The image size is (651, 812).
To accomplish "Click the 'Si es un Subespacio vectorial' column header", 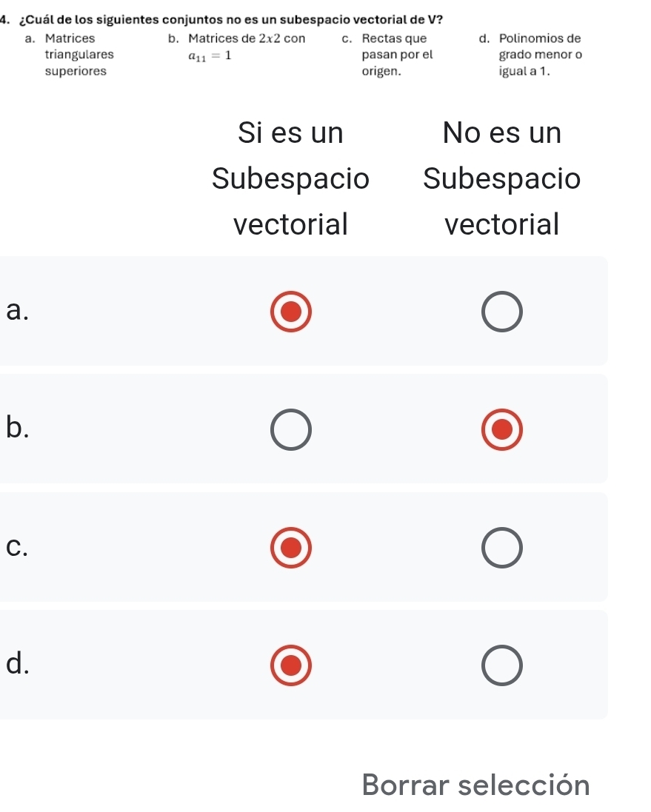I will (290, 178).
